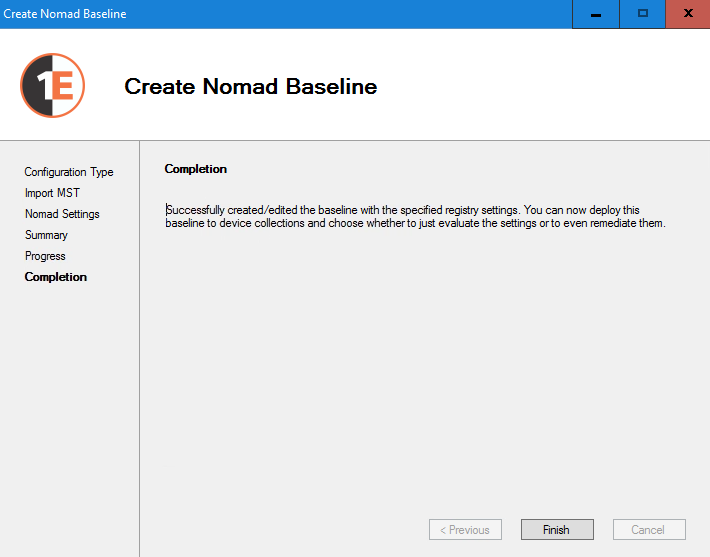Open the Nomad Settings step

click(62, 214)
